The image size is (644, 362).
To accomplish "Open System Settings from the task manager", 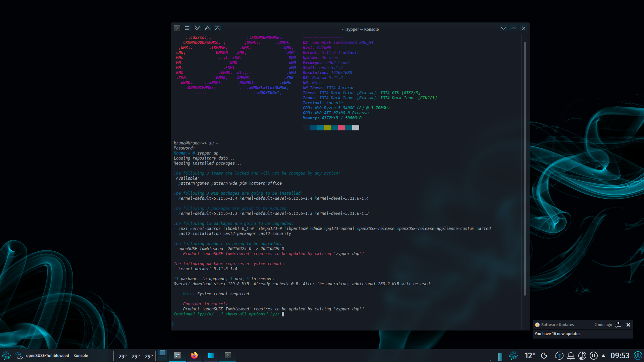I will click(x=177, y=355).
